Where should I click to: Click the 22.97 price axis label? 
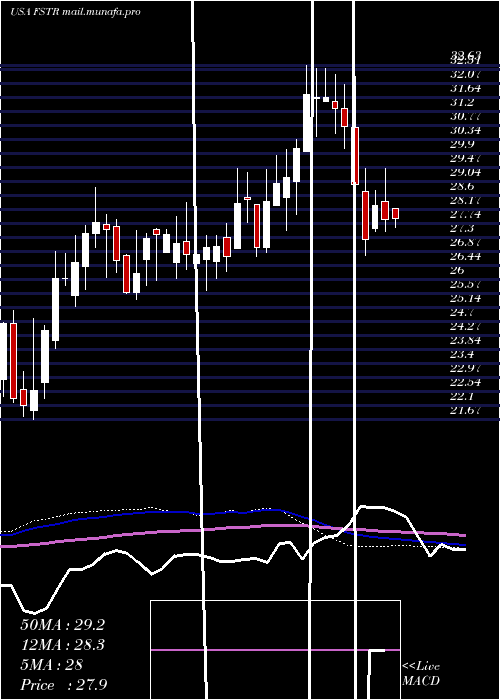point(465,368)
